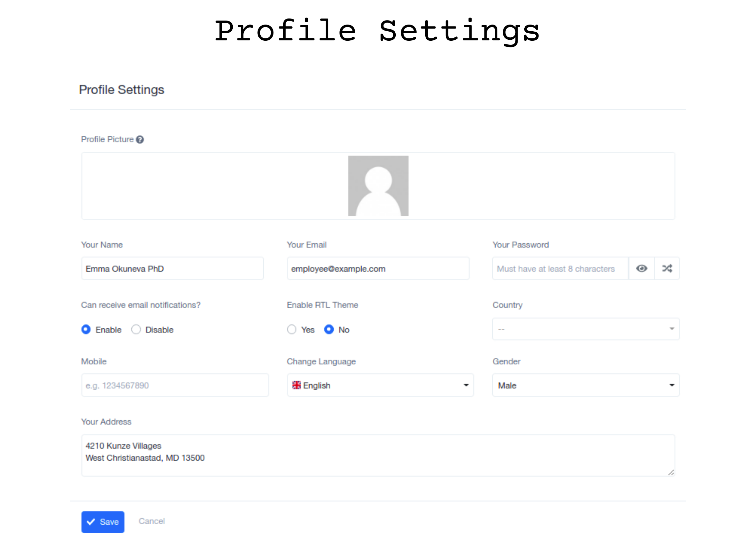The image size is (756, 534).
Task: Generate a random password with the shuffle icon
Action: tap(667, 268)
